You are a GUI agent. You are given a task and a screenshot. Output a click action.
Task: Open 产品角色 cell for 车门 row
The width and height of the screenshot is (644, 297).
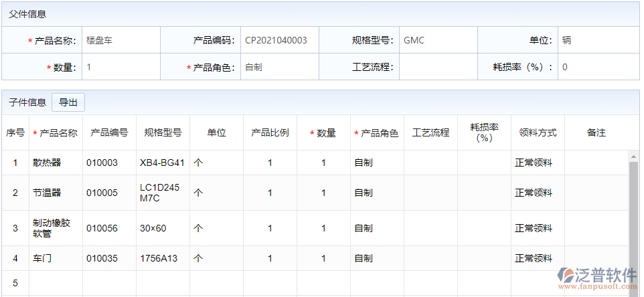(377, 258)
